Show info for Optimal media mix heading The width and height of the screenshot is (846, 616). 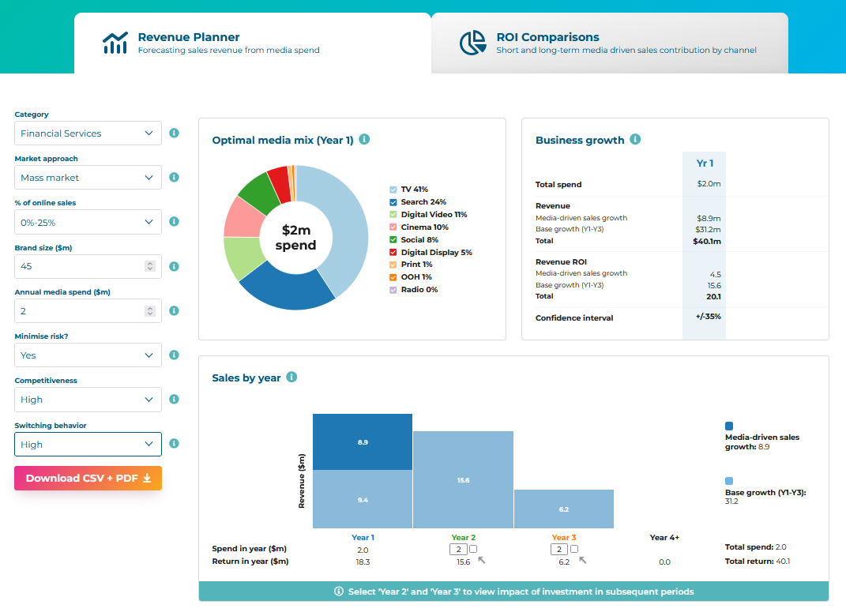(x=365, y=139)
